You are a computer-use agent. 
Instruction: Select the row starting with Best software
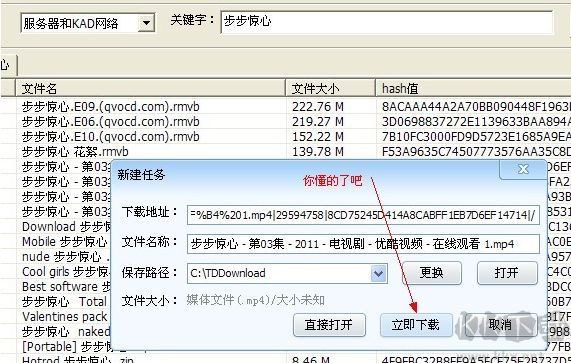pos(66,287)
